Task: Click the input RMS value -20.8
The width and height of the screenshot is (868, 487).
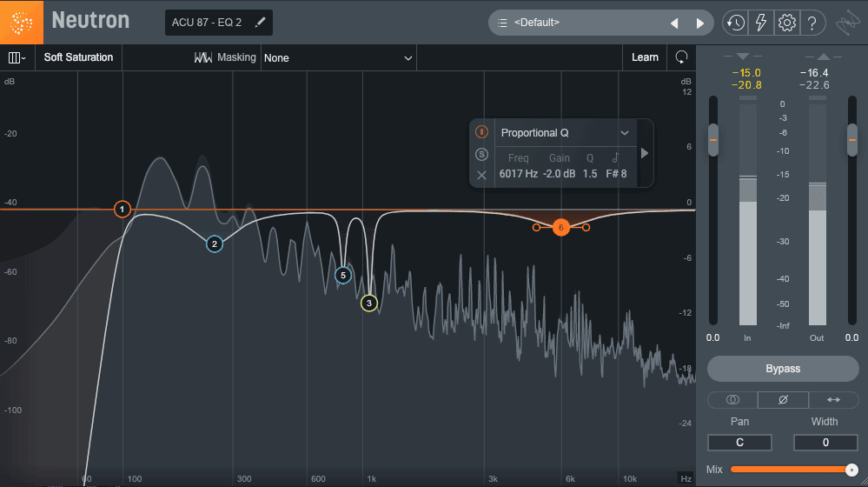Action: coord(746,84)
